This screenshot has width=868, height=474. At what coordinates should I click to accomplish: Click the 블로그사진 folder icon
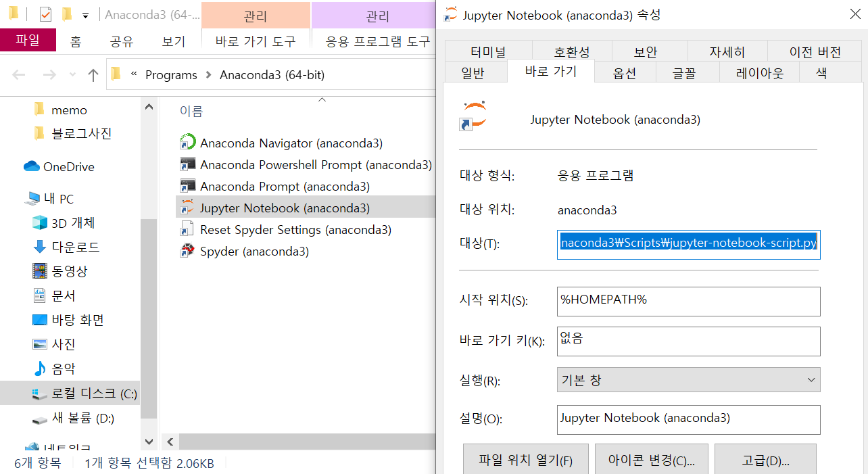[39, 133]
